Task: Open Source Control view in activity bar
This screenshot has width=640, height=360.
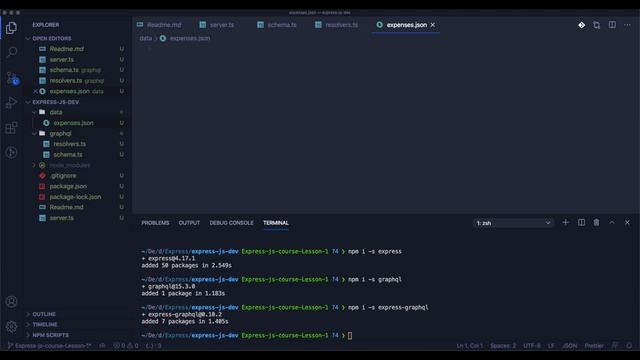Action: tap(11, 78)
